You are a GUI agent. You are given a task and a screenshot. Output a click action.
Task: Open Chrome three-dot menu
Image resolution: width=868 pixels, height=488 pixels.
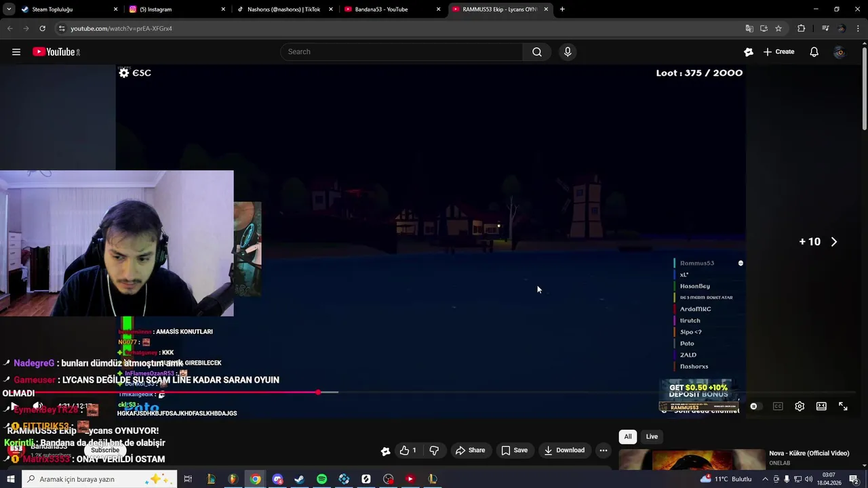coord(858,28)
